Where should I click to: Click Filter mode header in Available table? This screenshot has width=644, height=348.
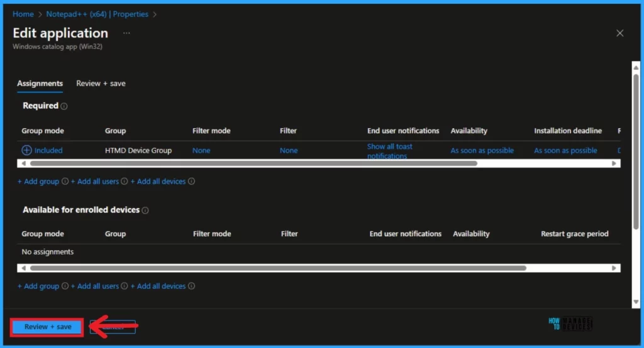click(x=212, y=234)
